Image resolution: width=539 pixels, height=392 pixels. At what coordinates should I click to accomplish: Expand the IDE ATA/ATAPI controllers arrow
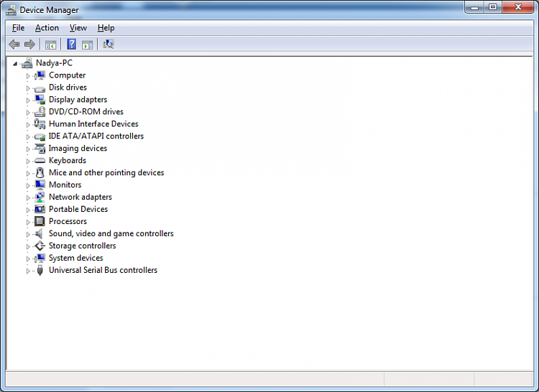[28, 136]
